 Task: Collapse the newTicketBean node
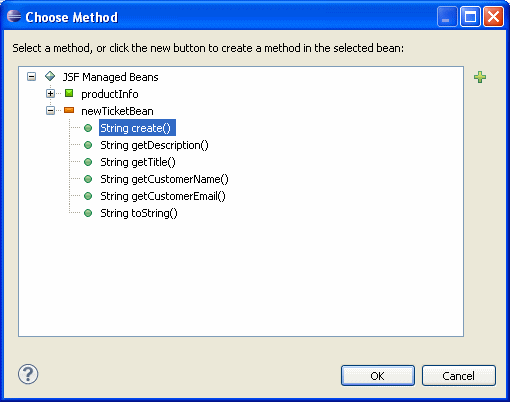coord(50,111)
